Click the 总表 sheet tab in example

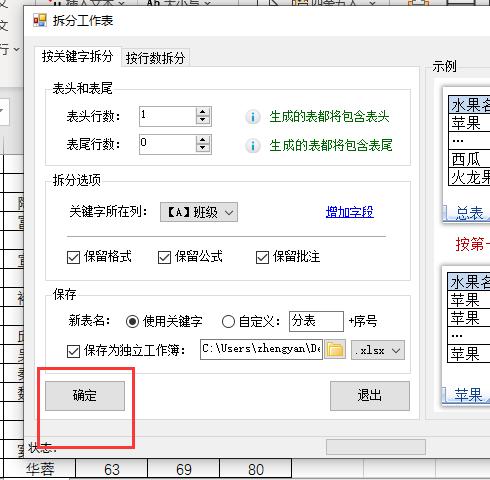pos(469,213)
